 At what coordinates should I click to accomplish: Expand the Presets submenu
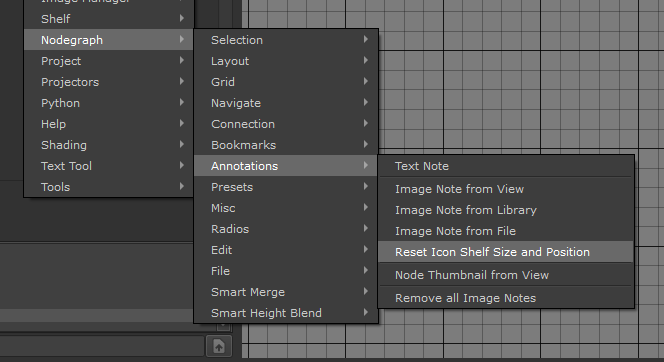[286, 187]
